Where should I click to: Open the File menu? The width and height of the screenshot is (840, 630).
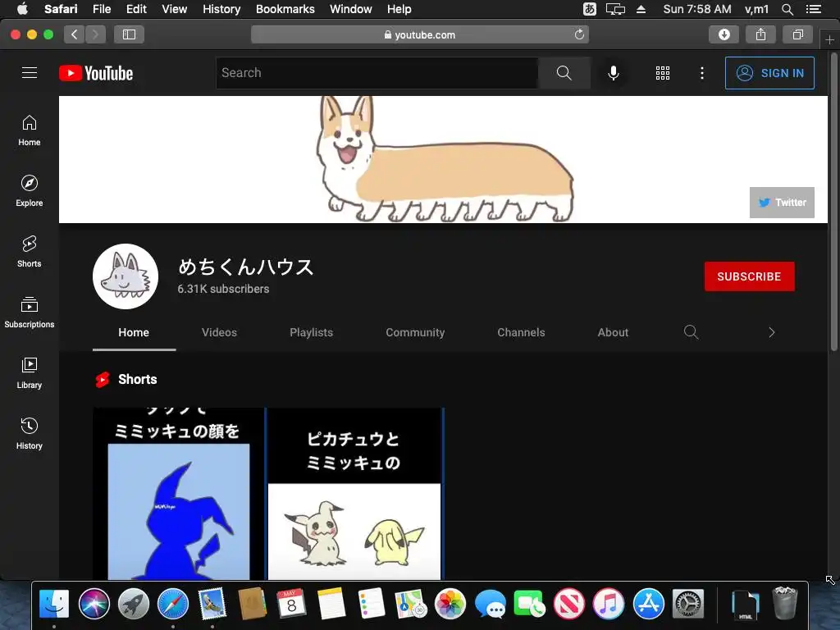102,9
